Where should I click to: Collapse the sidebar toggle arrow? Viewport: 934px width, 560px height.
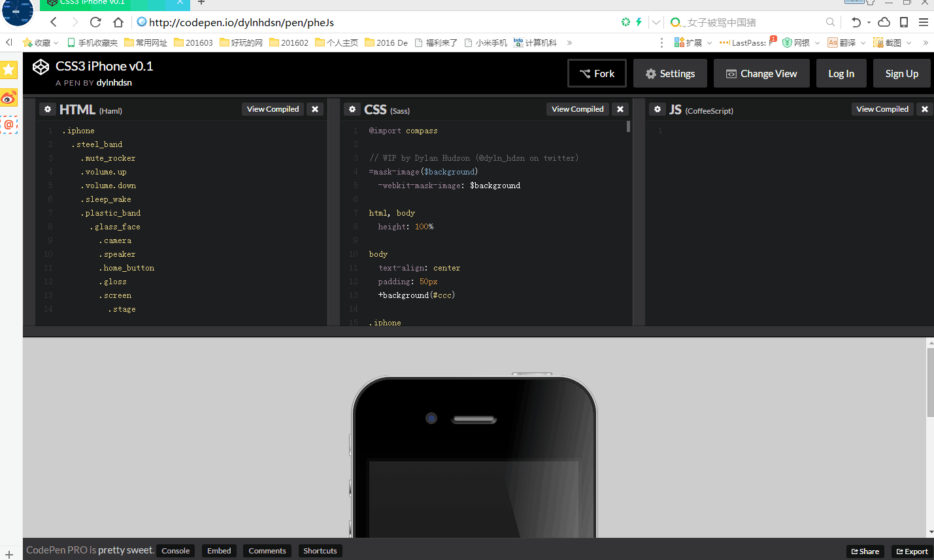click(8, 42)
